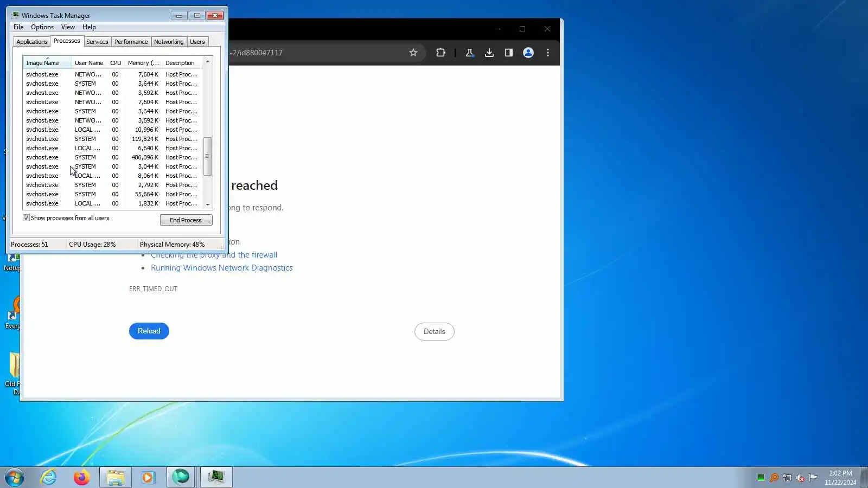Sort processes by Memory column
This screenshot has height=488, width=868.
[143, 63]
